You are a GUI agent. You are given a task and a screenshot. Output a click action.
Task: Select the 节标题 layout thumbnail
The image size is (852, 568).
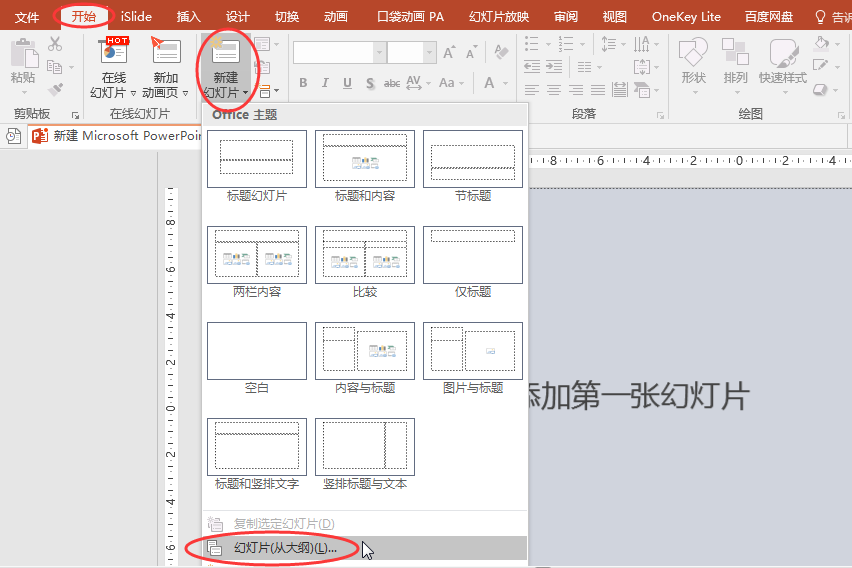(473, 159)
